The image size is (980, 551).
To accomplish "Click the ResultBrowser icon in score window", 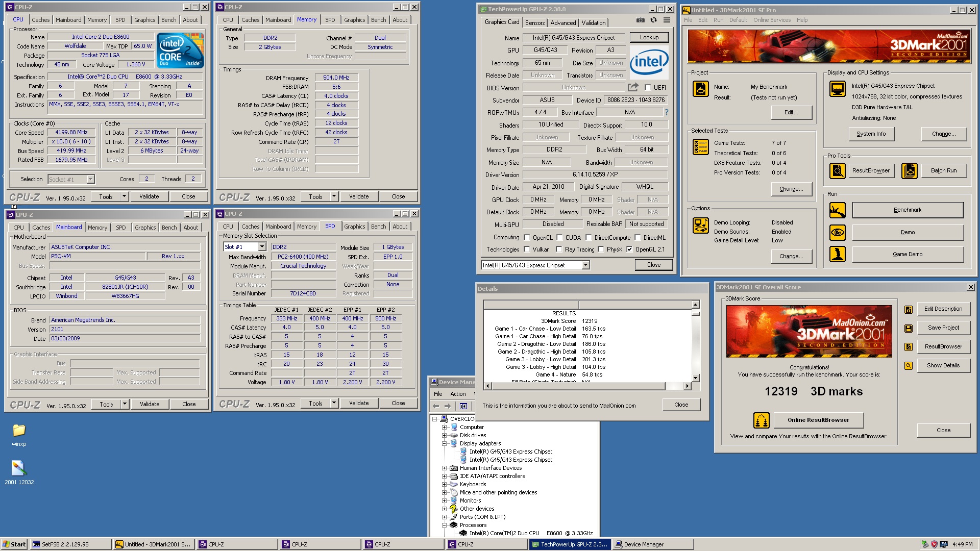I will pyautogui.click(x=908, y=347).
